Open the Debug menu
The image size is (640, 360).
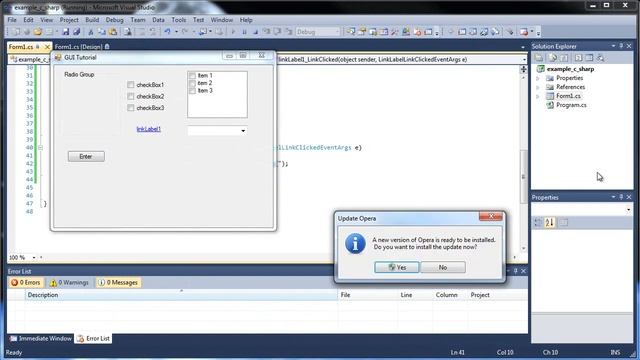point(114,20)
